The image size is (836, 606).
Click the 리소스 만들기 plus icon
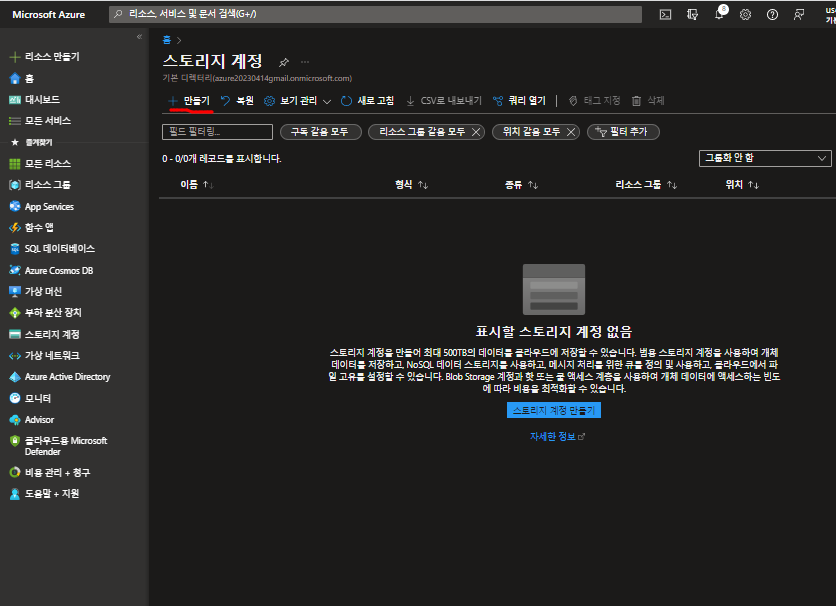(x=15, y=56)
